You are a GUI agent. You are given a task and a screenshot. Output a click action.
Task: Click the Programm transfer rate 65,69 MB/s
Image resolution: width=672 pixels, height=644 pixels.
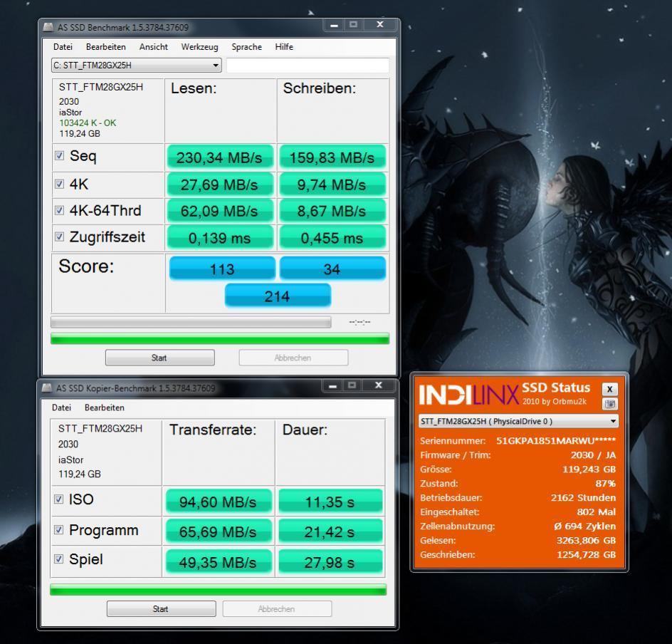coord(218,531)
